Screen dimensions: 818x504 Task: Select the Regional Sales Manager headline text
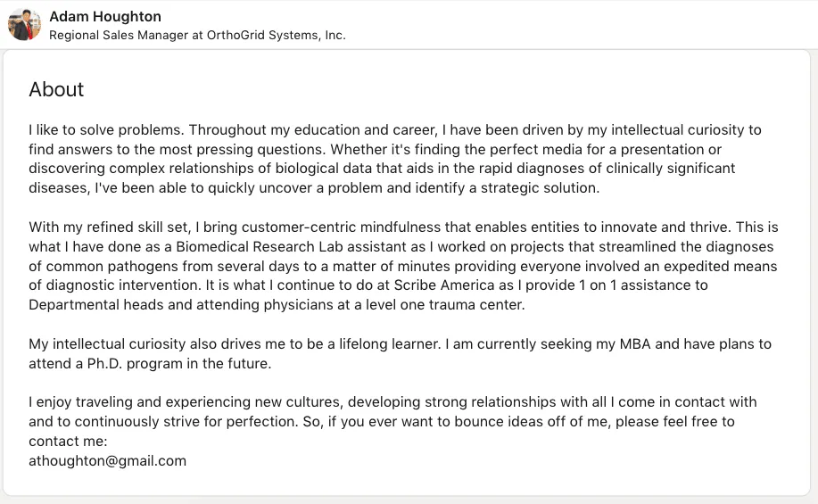(197, 36)
